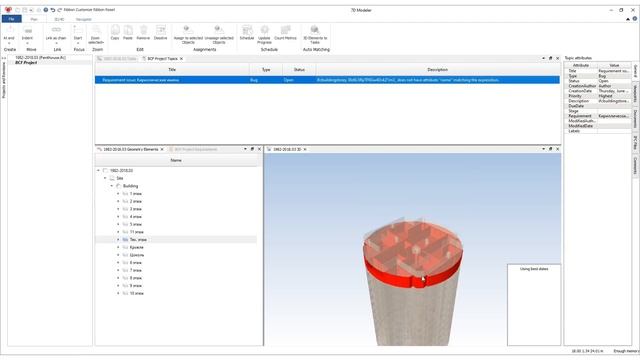Toggle the checkbox next to Building
This screenshot has width=640, height=360.
(119, 186)
